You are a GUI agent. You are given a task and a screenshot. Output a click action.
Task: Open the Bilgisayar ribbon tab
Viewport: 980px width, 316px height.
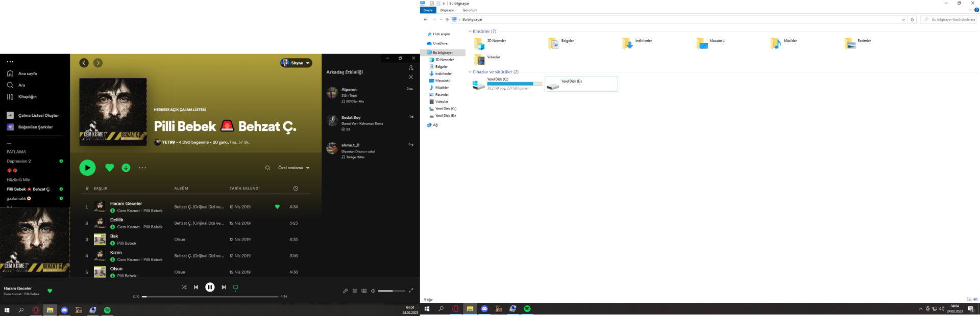[x=447, y=10]
